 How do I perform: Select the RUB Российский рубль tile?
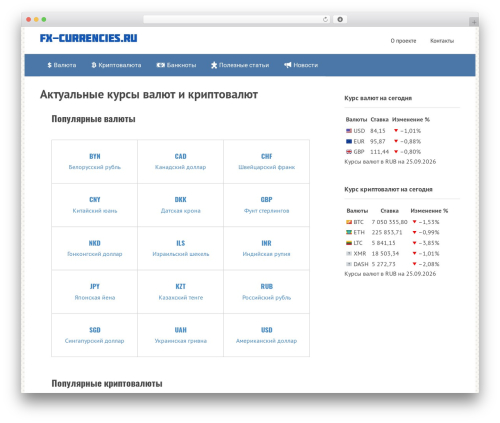(x=267, y=292)
